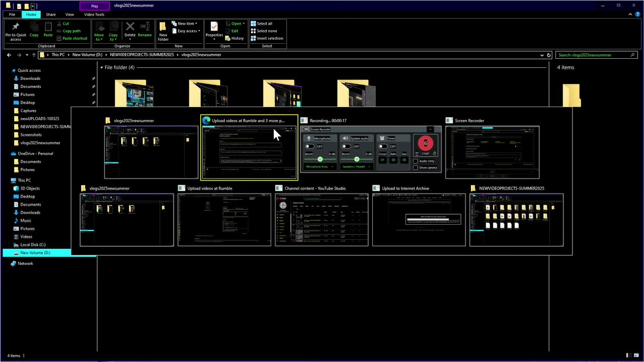Open 3D Objects in the navigation pane
The width and height of the screenshot is (644, 362).
click(30, 189)
